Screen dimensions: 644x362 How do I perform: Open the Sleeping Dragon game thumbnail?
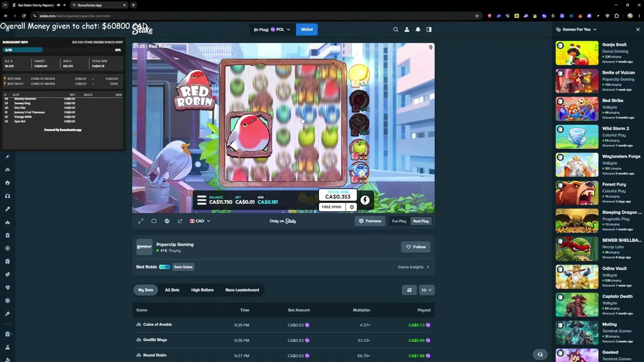pyautogui.click(x=577, y=221)
